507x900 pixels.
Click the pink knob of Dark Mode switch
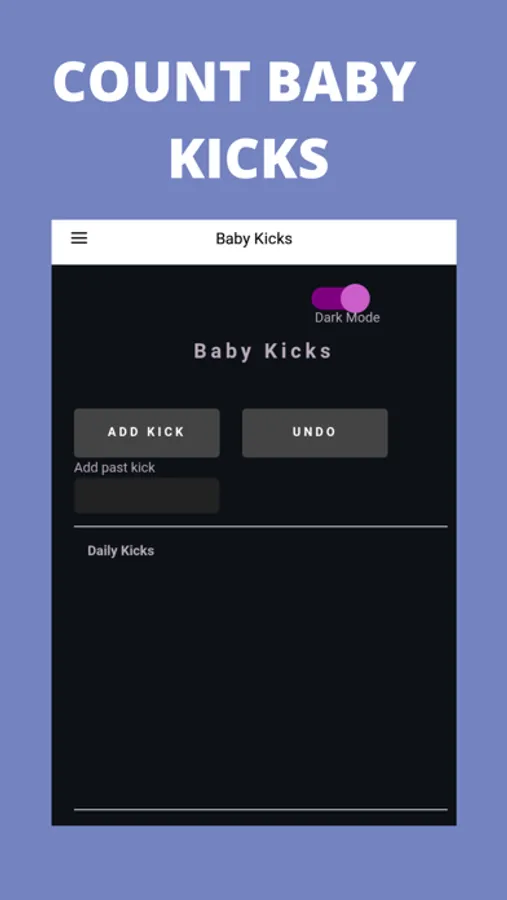coord(355,298)
